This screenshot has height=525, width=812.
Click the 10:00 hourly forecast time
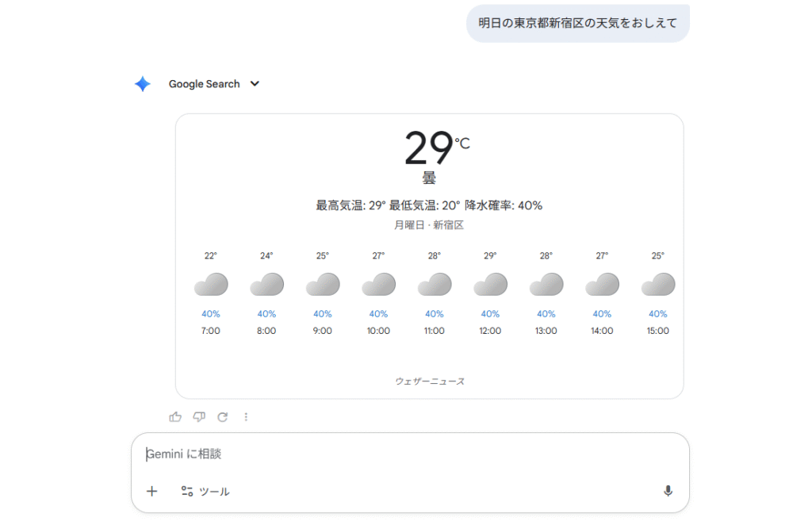(x=378, y=331)
